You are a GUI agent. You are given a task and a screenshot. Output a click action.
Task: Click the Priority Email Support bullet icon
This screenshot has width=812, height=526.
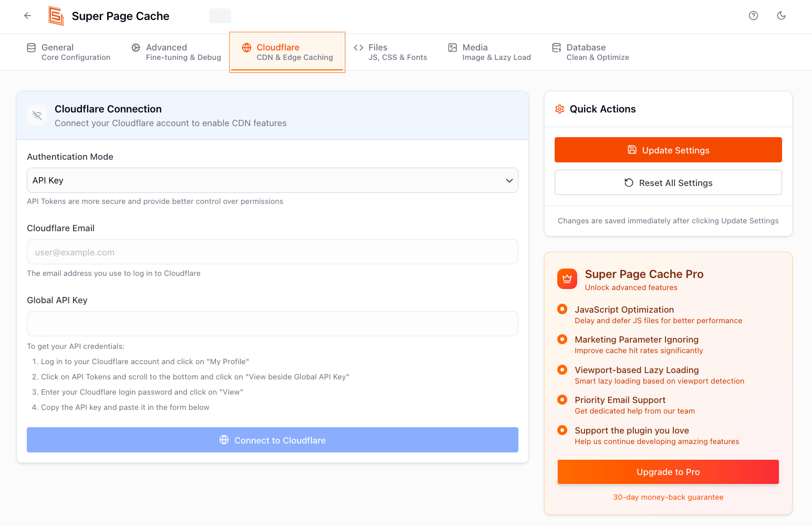tap(563, 399)
